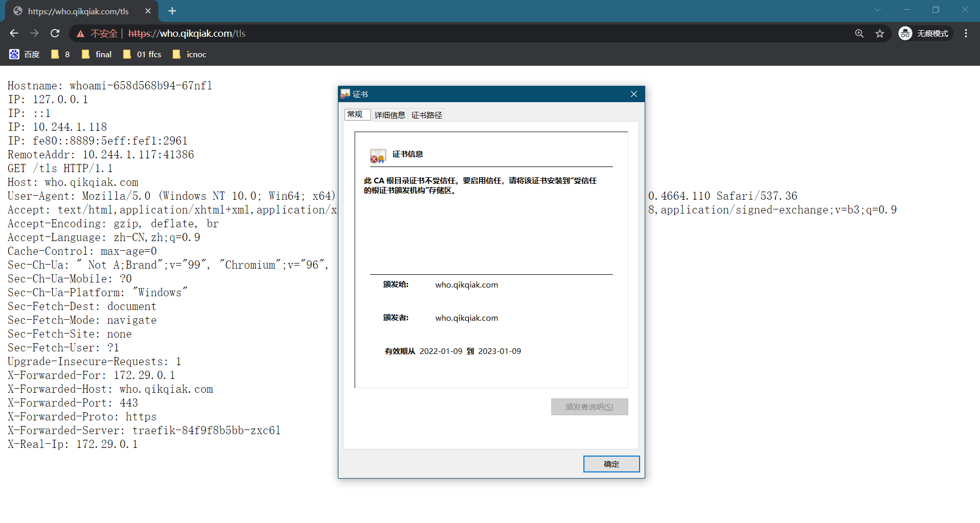The height and width of the screenshot is (523, 980).
Task: Bookmark this page with the star
Action: (x=880, y=33)
